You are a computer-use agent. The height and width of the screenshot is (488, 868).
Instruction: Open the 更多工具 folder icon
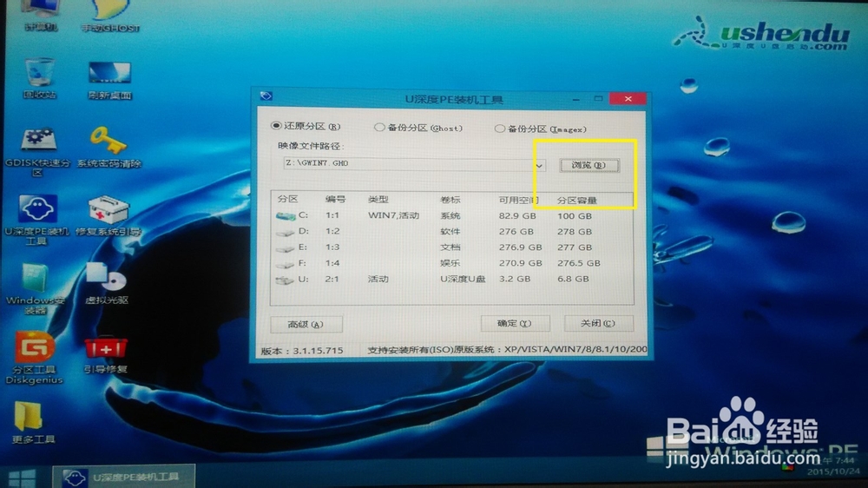[33, 423]
